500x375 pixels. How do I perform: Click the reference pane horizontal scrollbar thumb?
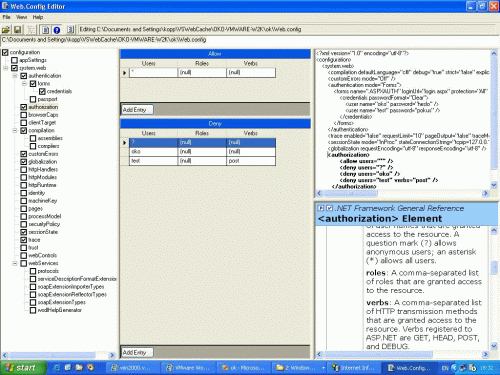pos(379,354)
